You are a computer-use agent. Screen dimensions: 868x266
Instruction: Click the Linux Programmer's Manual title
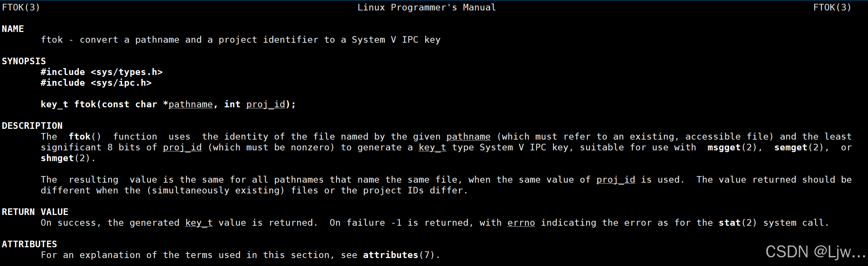[x=427, y=7]
